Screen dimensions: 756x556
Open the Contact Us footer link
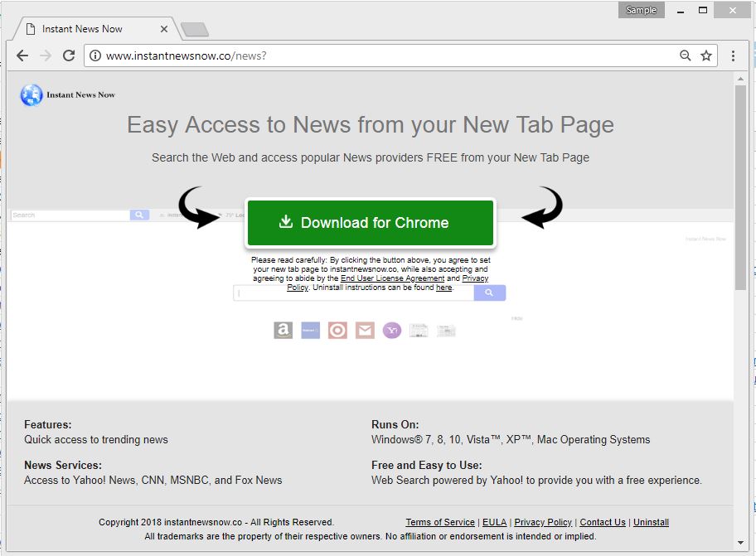603,522
